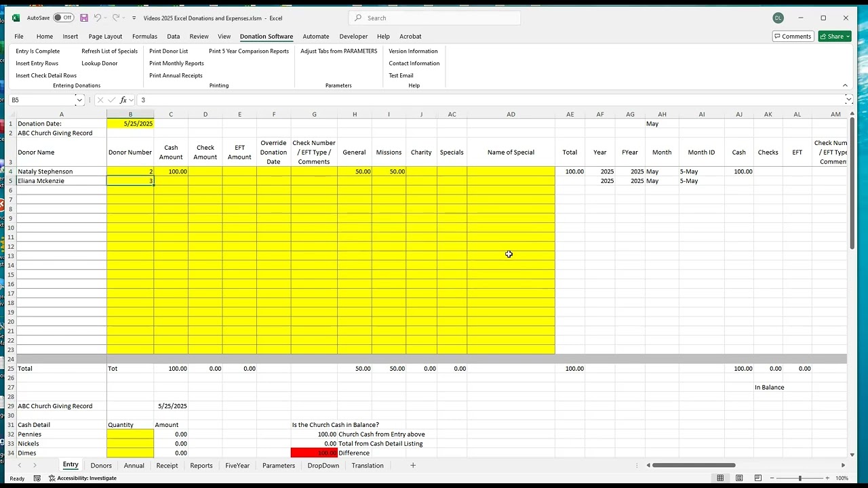Image resolution: width=868 pixels, height=488 pixels.
Task: Switch to the Donors sheet tab
Action: click(x=101, y=466)
